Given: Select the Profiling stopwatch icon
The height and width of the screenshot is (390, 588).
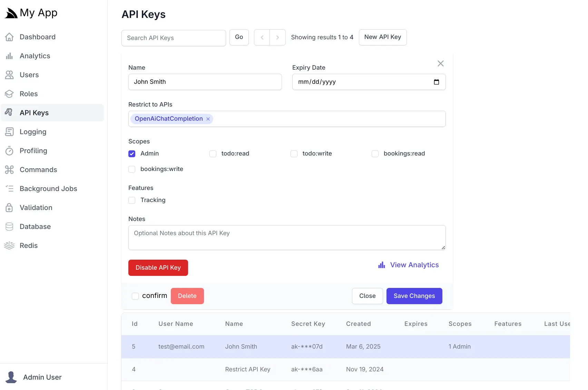Looking at the screenshot, I should coord(9,151).
